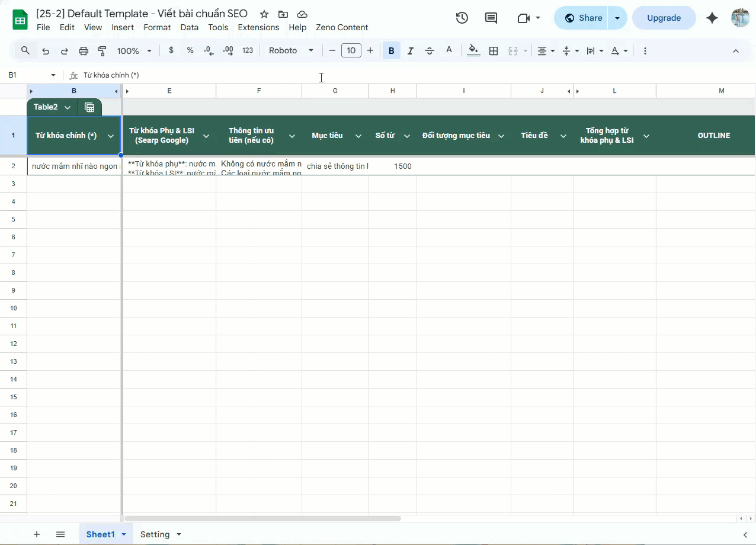756x545 pixels.
Task: Expand the Table2 options dropdown
Action: pos(68,107)
